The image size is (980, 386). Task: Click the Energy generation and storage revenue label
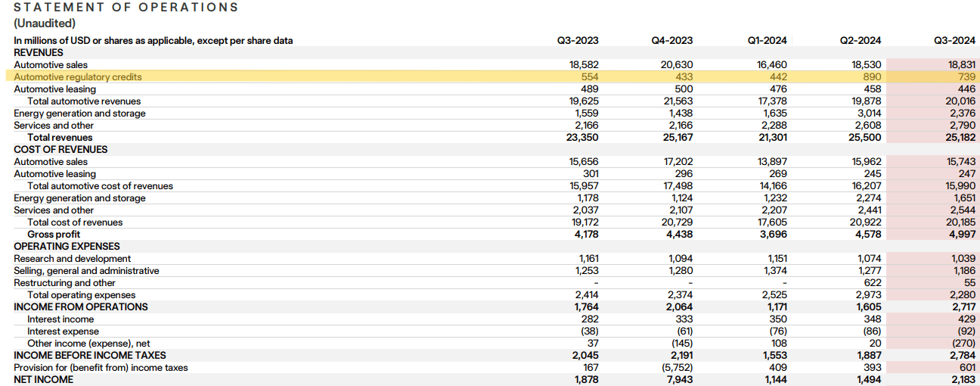[x=79, y=114]
